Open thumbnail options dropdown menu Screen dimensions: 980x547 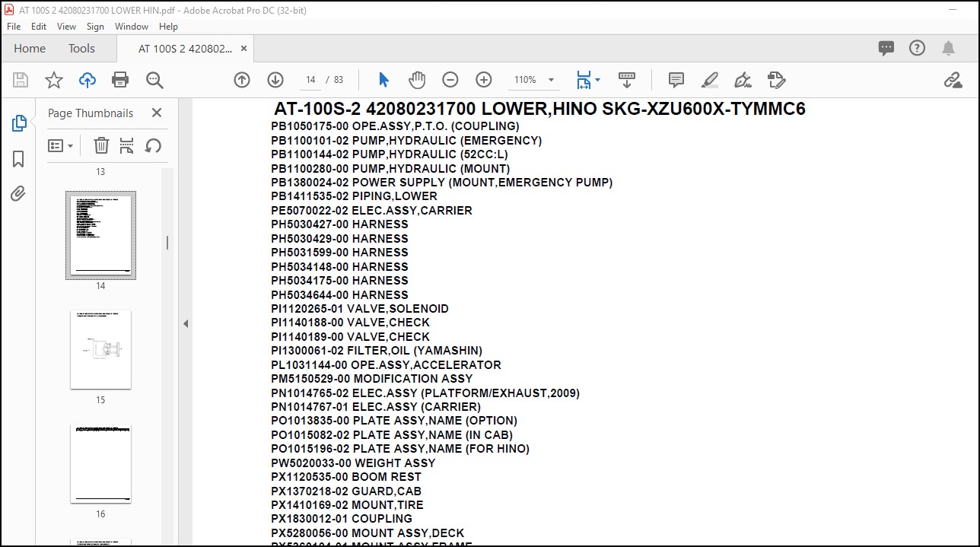[61, 145]
